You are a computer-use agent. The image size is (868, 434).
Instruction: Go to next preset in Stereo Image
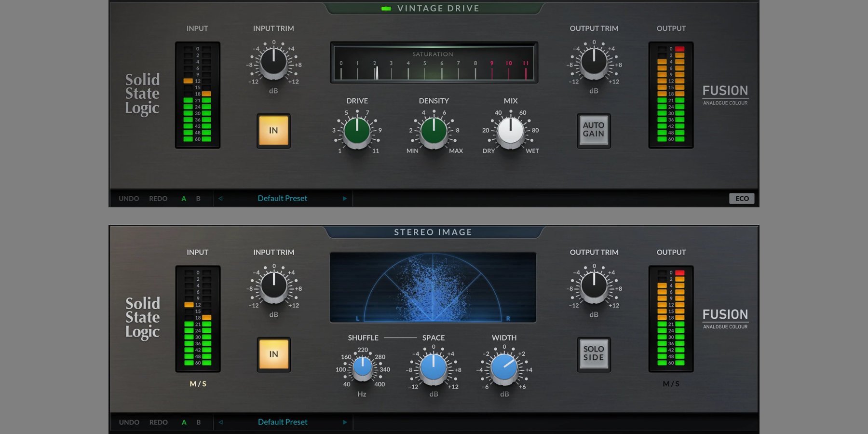click(x=344, y=422)
